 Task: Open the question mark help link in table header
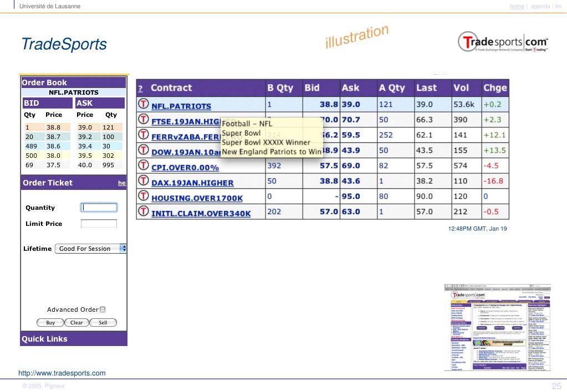coord(140,89)
